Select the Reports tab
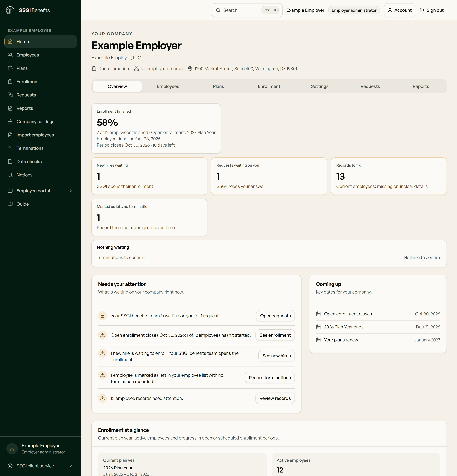The height and width of the screenshot is (476, 457). 421,86
